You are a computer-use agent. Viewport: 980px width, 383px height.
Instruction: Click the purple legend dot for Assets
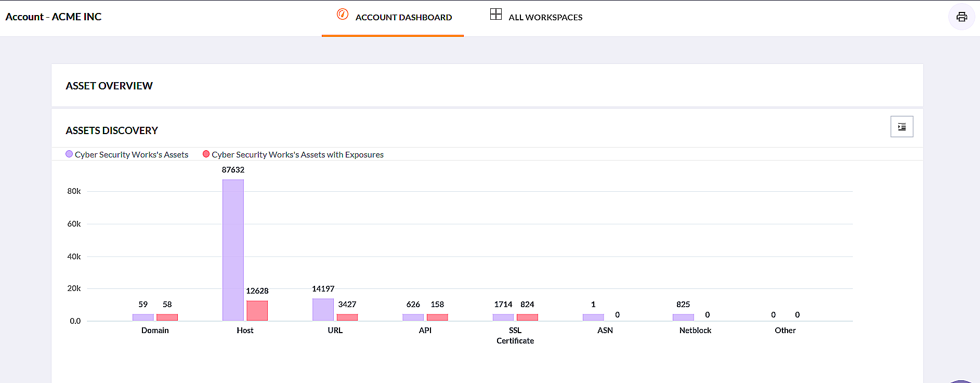coord(69,154)
